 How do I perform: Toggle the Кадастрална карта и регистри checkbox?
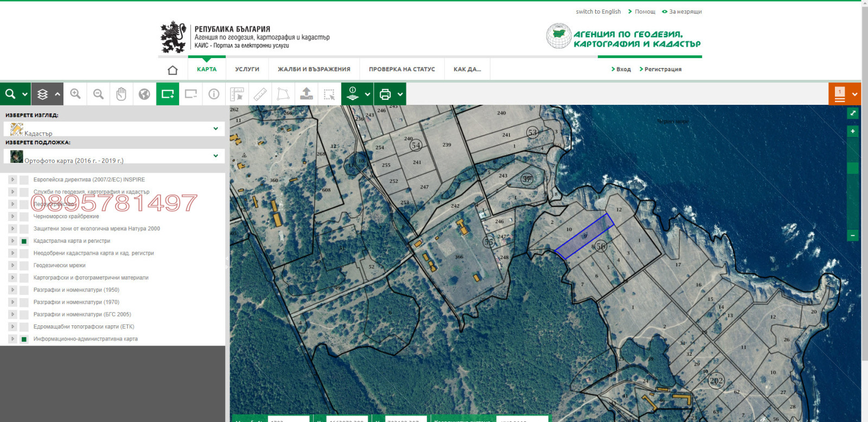point(24,241)
